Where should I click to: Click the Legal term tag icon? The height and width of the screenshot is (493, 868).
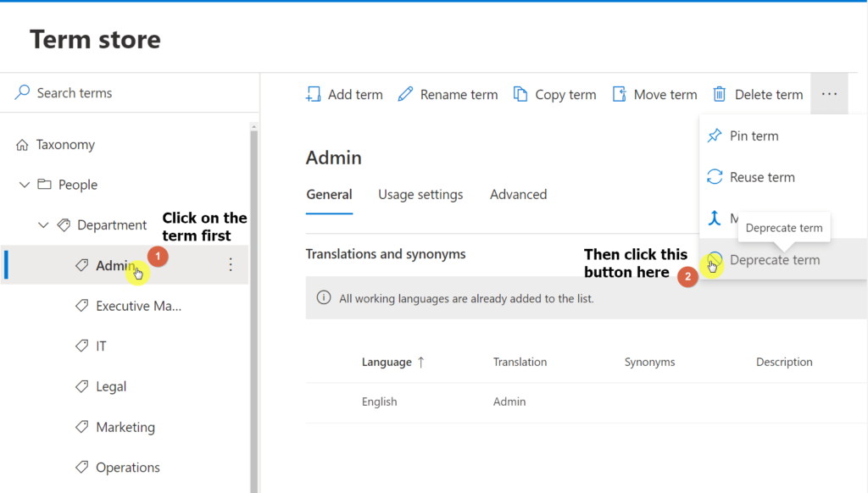coord(82,387)
